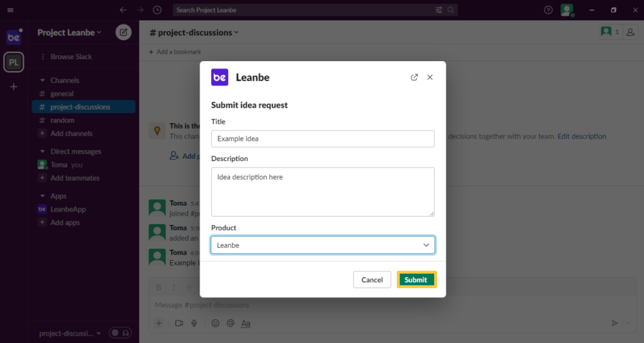The height and width of the screenshot is (343, 644).
Task: Close the Leanbe dialog with the X icon
Action: [430, 77]
